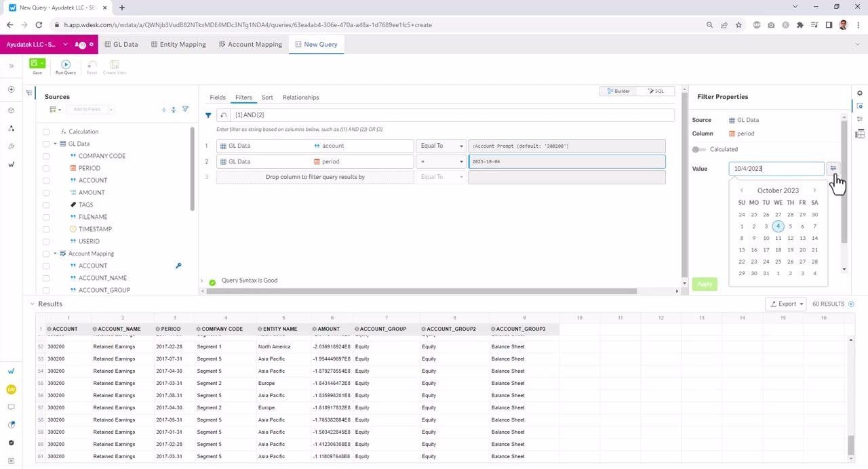Click the settings gear in the magenta workspace header
The image size is (868, 469).
[92, 45]
